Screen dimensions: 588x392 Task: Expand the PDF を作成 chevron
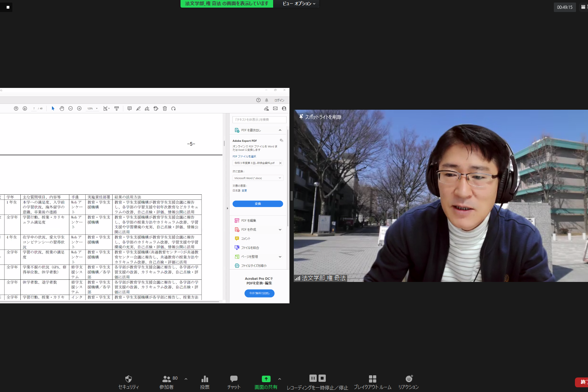point(280,230)
